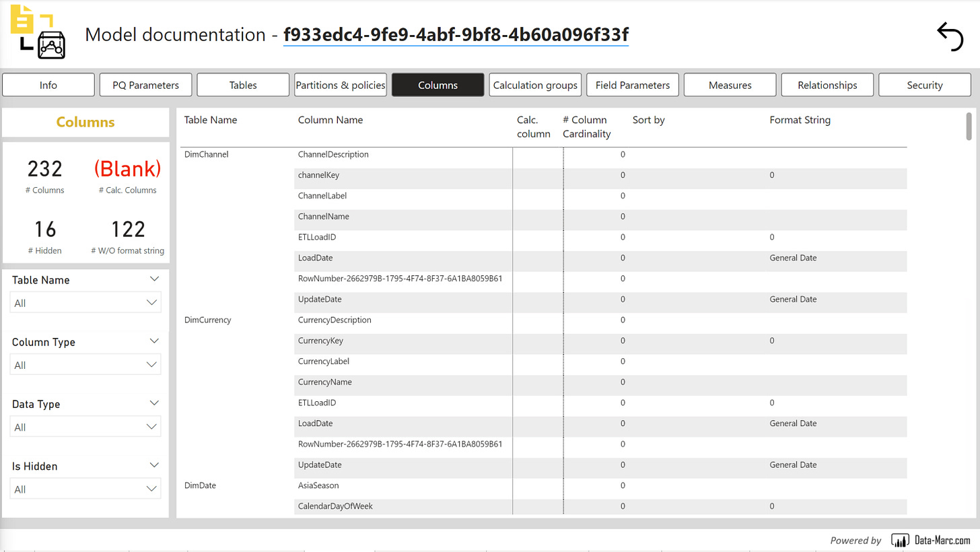The image size is (980, 552).
Task: Collapse the Table Name slicer header chevron
Action: 154,279
